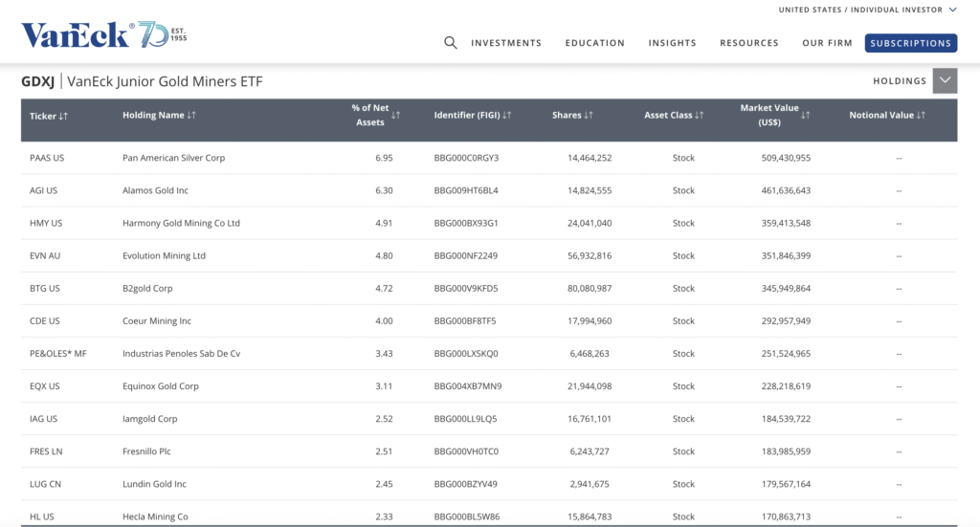This screenshot has width=980, height=527.
Task: Sort by Holding Name arrows
Action: [191, 116]
